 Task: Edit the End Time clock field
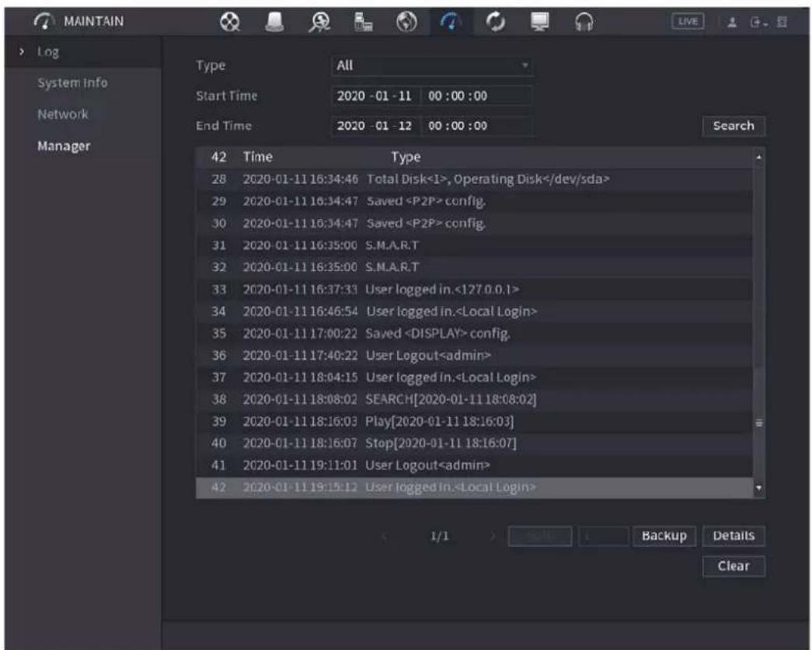point(477,126)
